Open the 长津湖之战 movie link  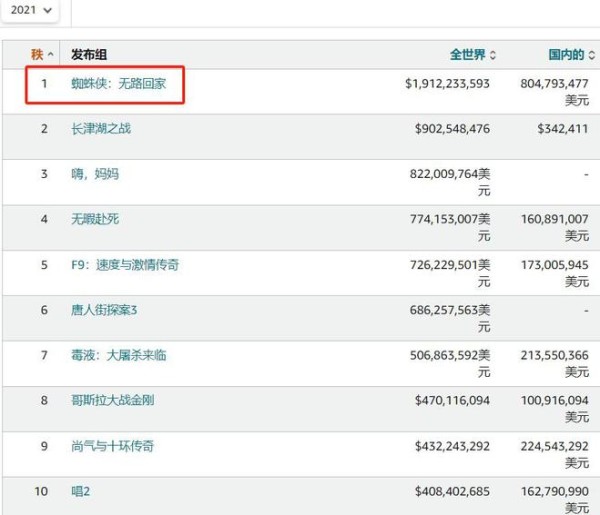101,129
